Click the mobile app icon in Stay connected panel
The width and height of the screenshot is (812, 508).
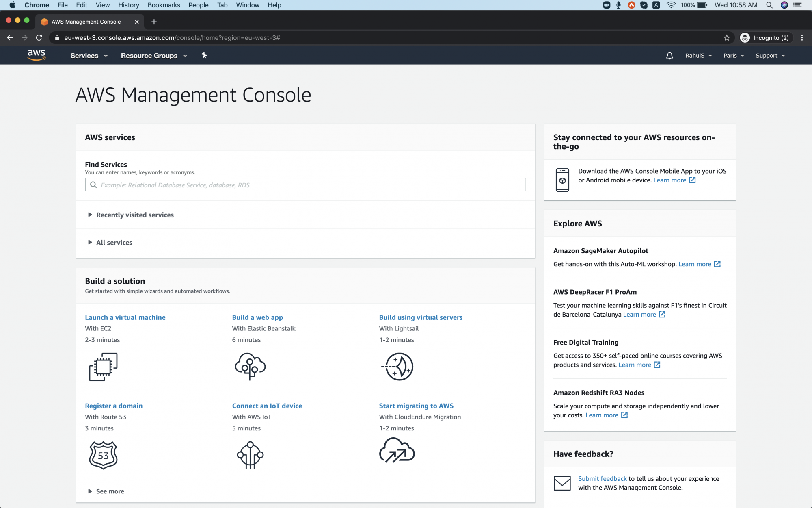pyautogui.click(x=562, y=179)
